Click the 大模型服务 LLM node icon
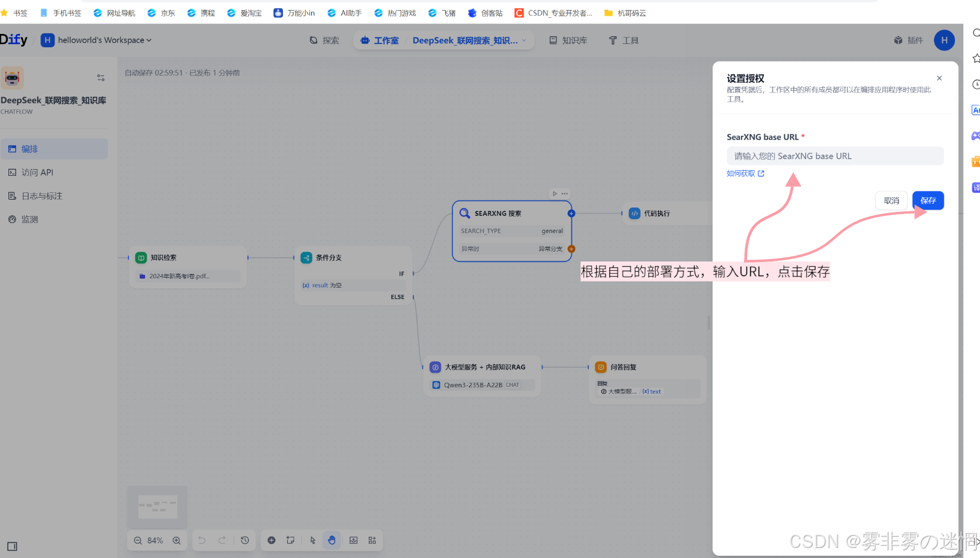 tap(435, 367)
